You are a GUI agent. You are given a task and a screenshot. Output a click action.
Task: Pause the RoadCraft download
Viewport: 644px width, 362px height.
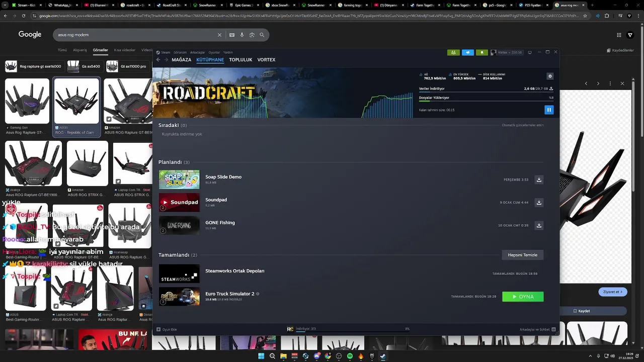[549, 110]
